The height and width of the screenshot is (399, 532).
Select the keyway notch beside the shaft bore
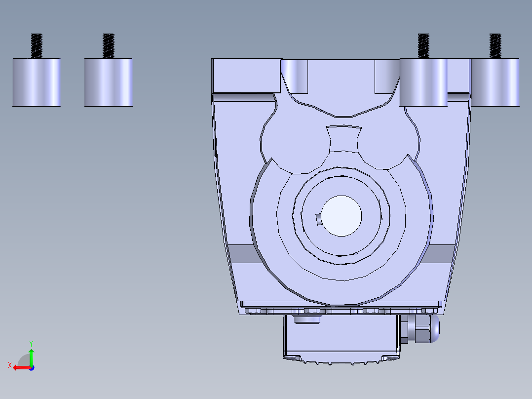point(319,219)
